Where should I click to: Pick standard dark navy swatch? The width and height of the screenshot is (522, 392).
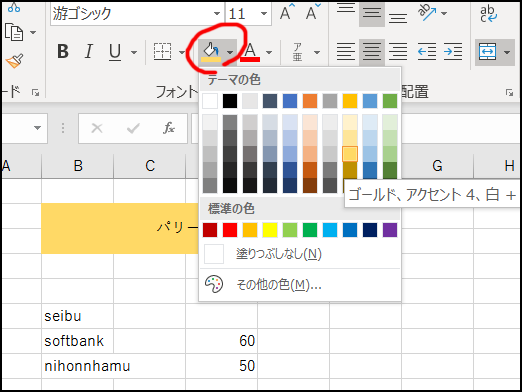pos(370,230)
